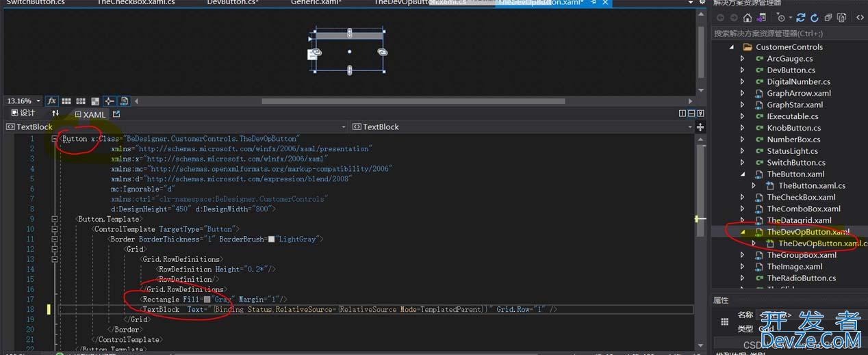The width and height of the screenshot is (868, 355).
Task: Click sync with active document icon
Action: pyautogui.click(x=802, y=18)
